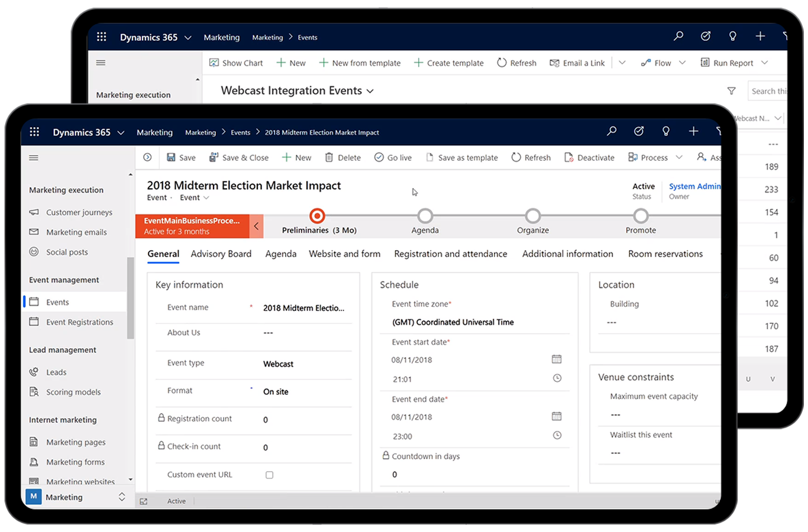Open the app launcher waffle menu

click(x=34, y=132)
